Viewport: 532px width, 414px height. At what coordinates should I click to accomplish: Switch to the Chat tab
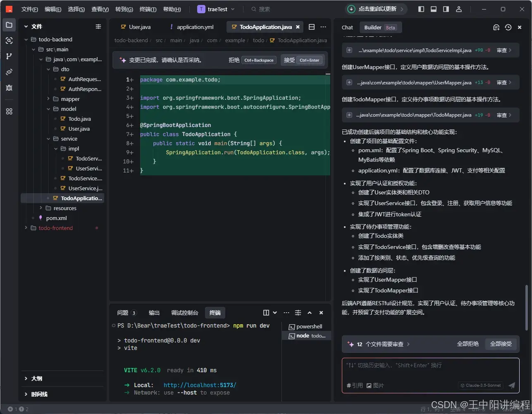347,27
